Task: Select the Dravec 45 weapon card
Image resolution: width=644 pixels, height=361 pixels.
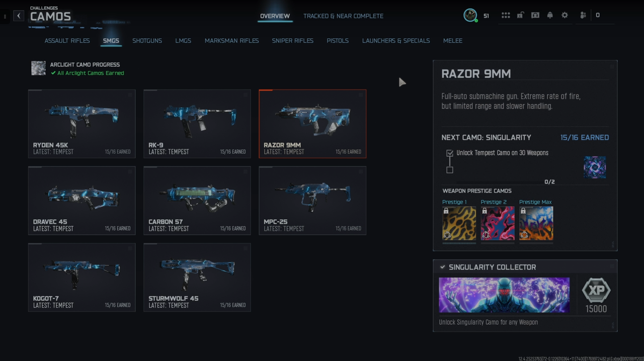Action: click(82, 201)
